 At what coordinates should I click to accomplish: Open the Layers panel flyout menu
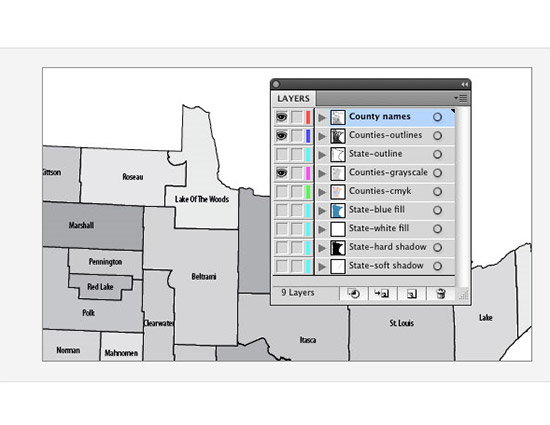[x=461, y=98]
